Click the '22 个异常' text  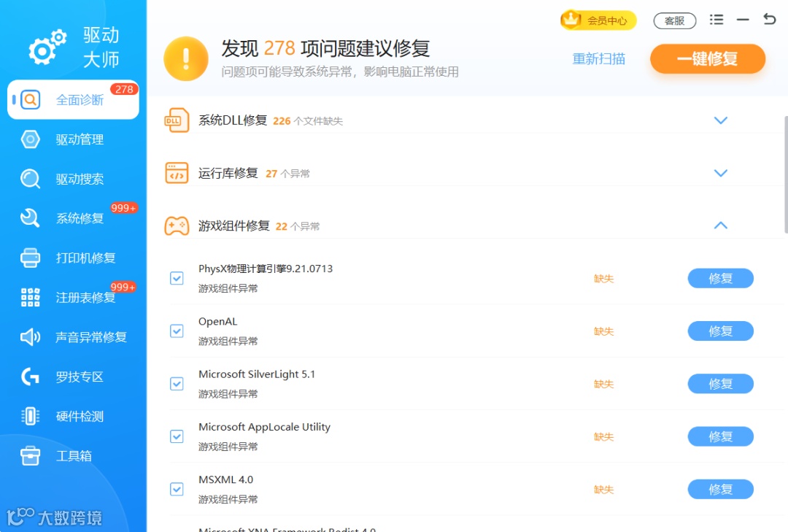point(298,227)
